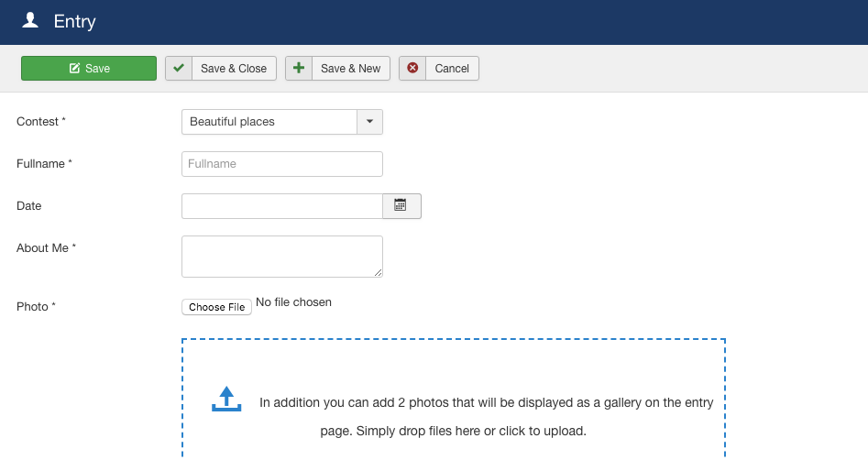This screenshot has width=868, height=460.
Task: Click the red X cancel icon
Action: (x=412, y=69)
